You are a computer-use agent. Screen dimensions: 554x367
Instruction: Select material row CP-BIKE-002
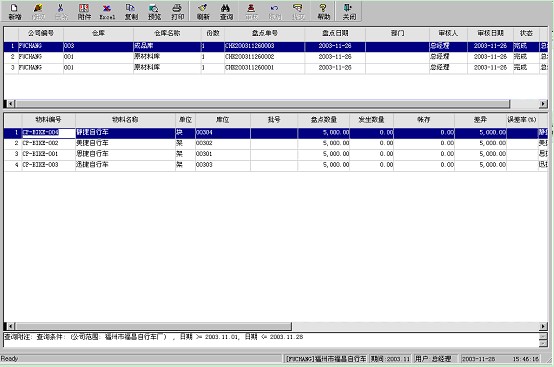[x=276, y=143]
